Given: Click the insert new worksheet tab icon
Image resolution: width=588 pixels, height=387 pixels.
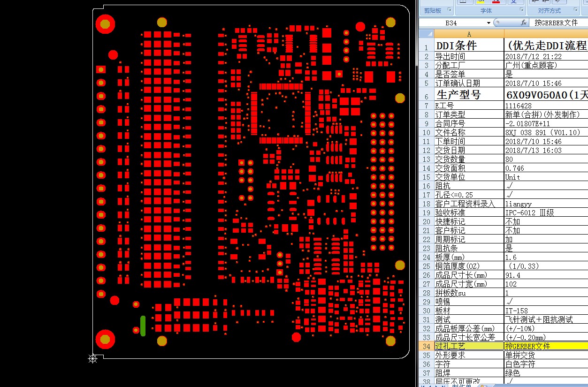Looking at the screenshot, I should click(484, 386).
